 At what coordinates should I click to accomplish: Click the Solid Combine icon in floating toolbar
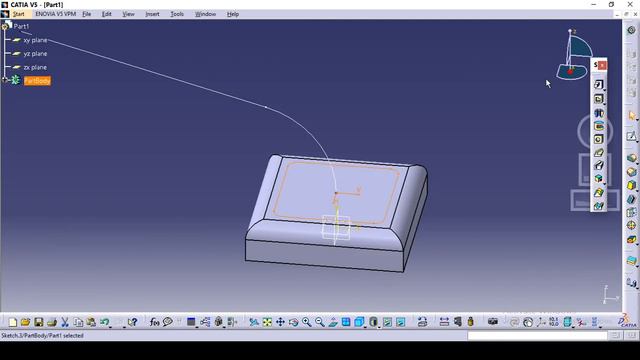point(598,179)
